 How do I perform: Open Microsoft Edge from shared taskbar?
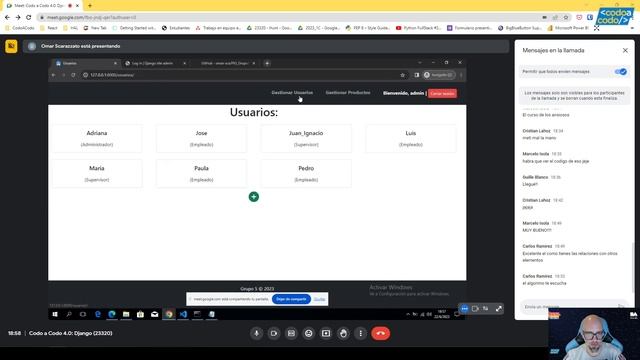pos(112,314)
